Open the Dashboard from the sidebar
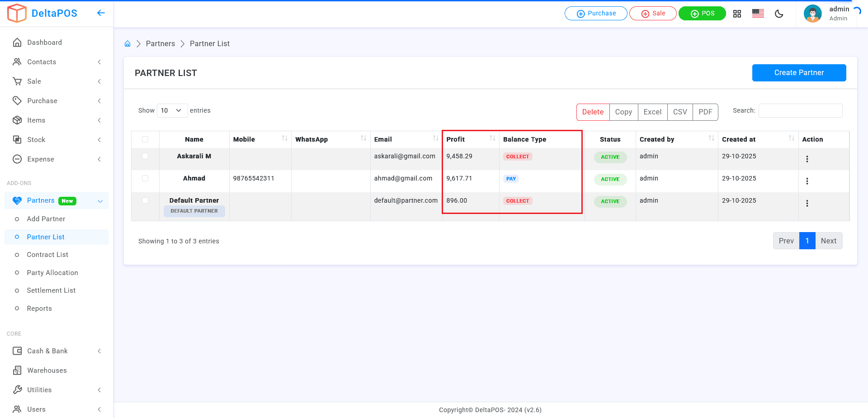Screen dimensions: 868x418 tap(18, 42)
